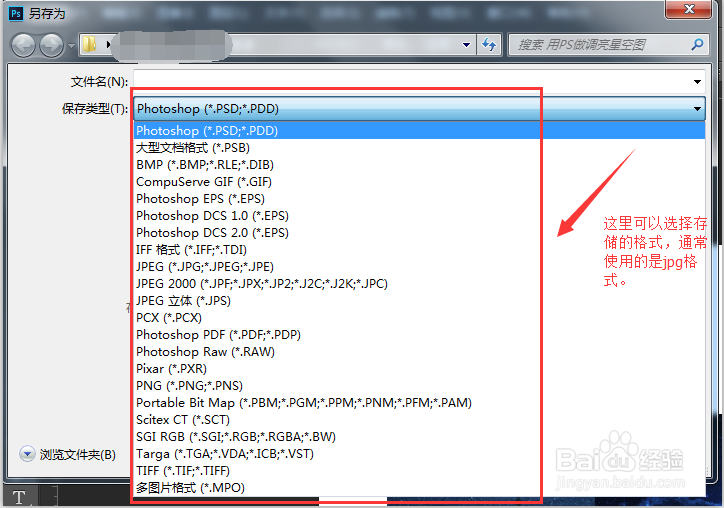Select SGI RGB format option

[419, 437]
